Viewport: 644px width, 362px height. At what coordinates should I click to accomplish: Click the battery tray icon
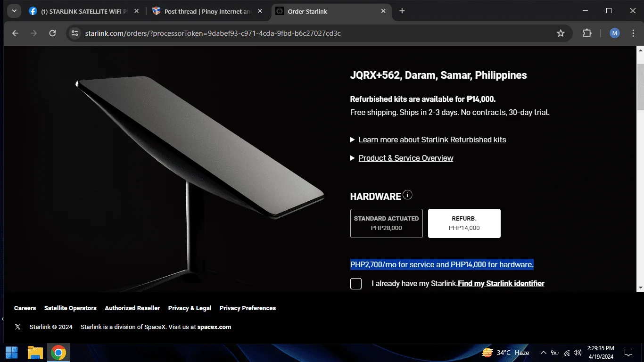click(554, 353)
